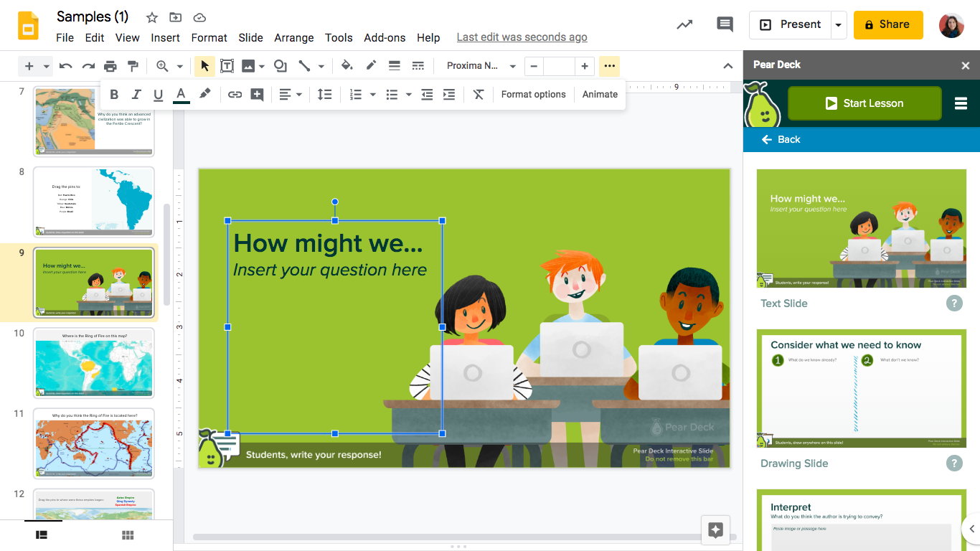Expand the numbered list style options

pos(372,94)
